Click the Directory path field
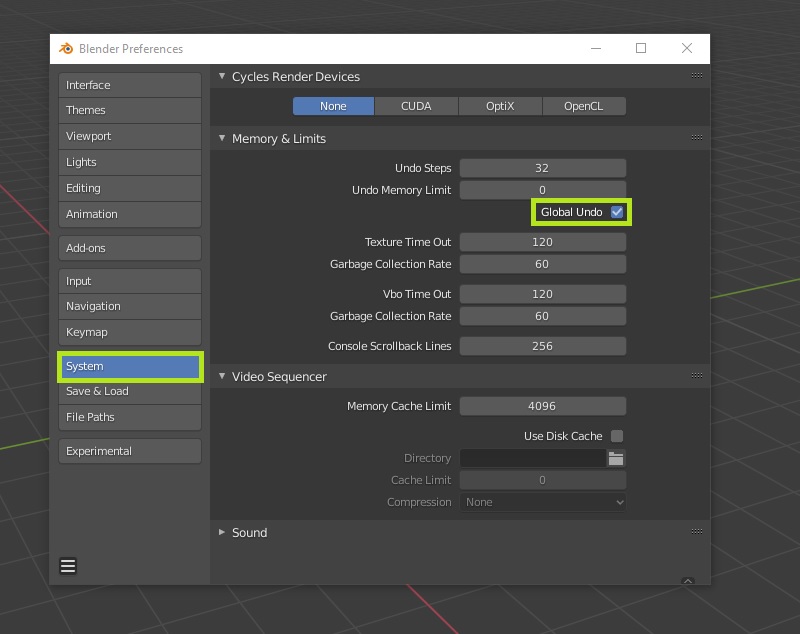The image size is (800, 634). (x=533, y=459)
